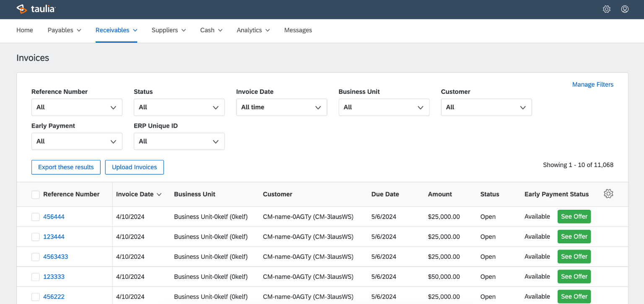Open the Payables menu

65,30
